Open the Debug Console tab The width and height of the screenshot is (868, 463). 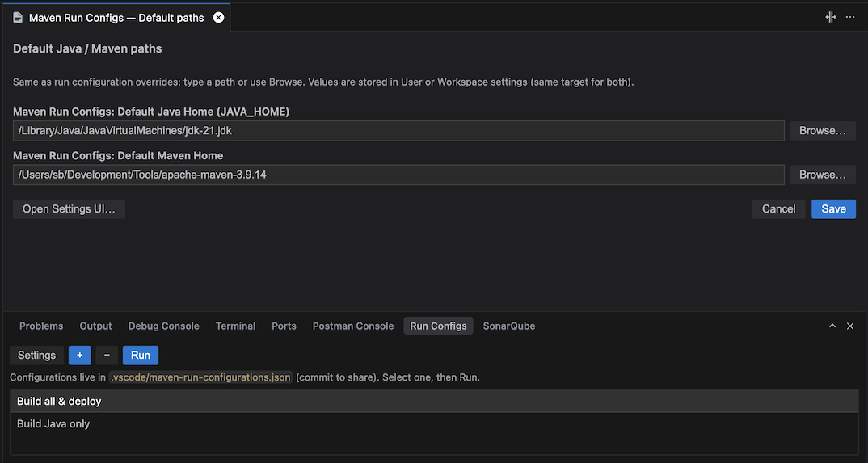164,326
